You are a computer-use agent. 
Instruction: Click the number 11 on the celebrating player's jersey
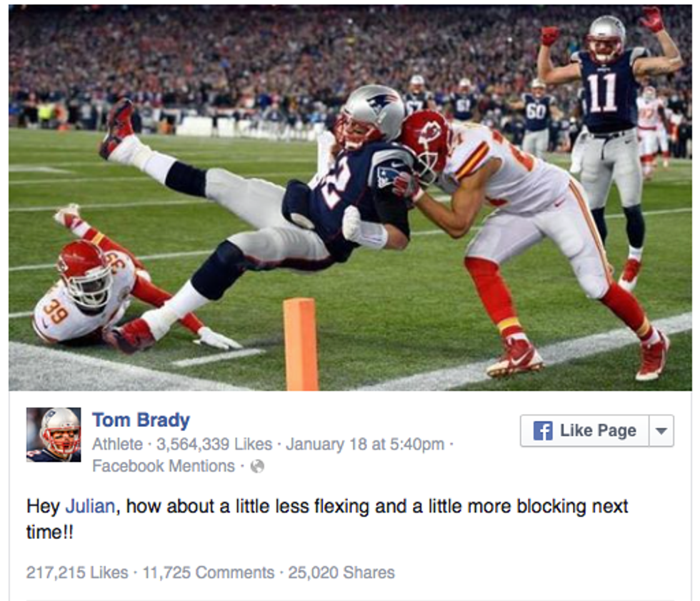601,93
